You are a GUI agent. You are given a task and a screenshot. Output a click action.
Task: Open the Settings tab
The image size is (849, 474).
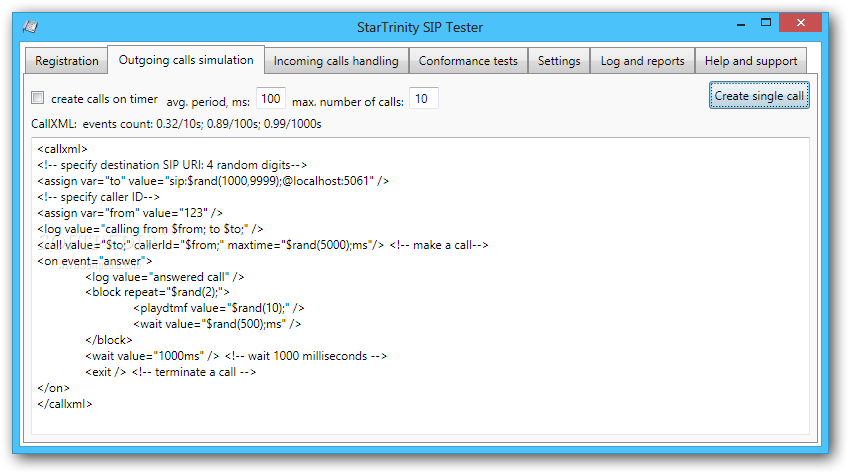[559, 61]
